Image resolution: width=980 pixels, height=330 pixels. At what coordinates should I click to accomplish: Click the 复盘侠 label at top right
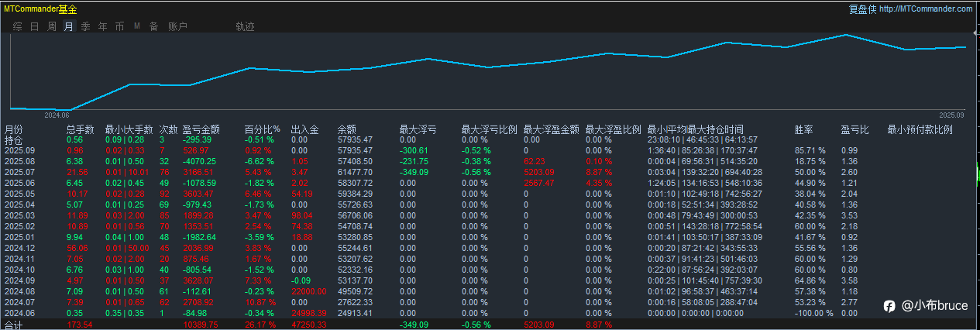pyautogui.click(x=862, y=9)
